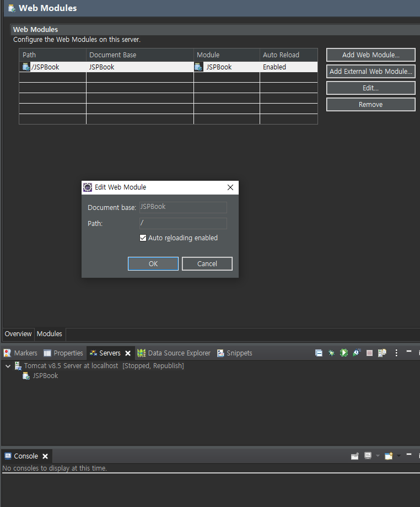Switch to the Overview tab

18,334
